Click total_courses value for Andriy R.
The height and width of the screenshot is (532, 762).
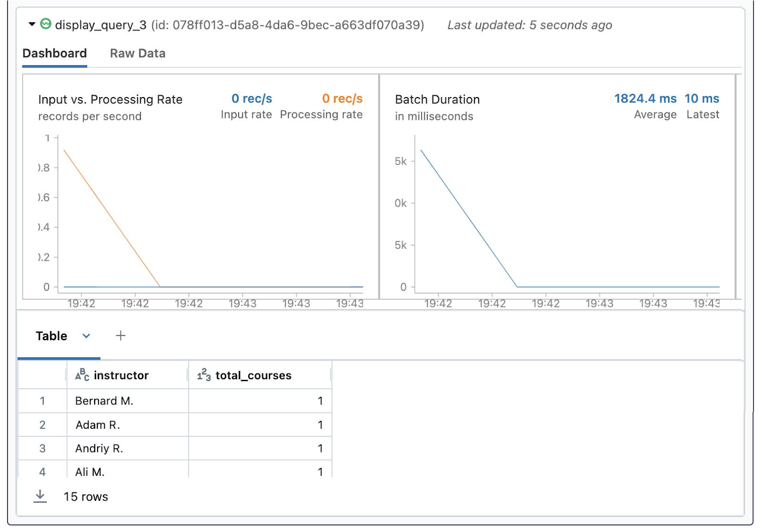[260, 448]
